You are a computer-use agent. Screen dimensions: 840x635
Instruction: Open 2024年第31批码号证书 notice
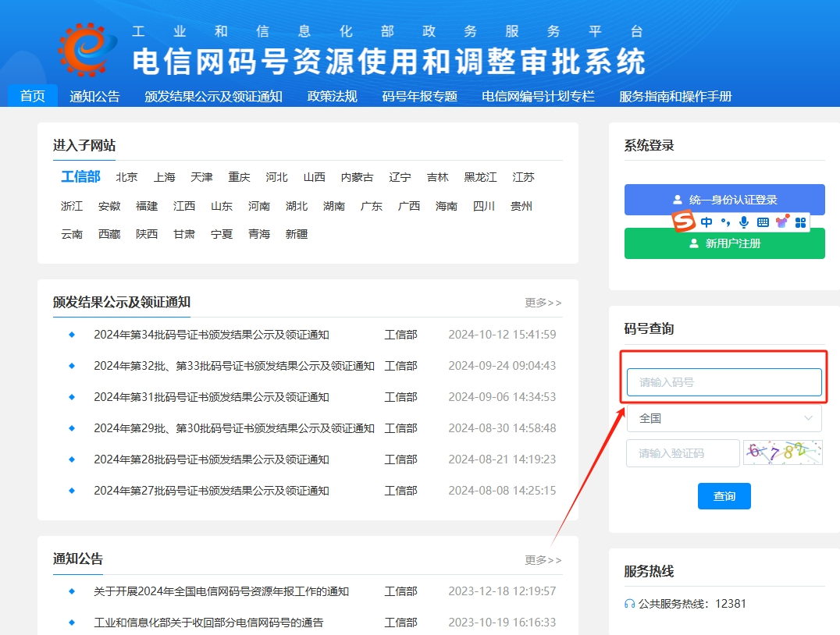(212, 397)
